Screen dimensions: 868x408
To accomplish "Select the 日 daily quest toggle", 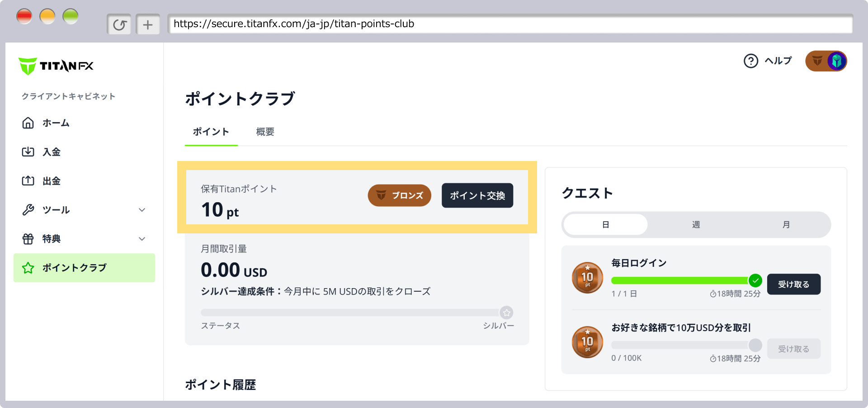I will pyautogui.click(x=605, y=225).
